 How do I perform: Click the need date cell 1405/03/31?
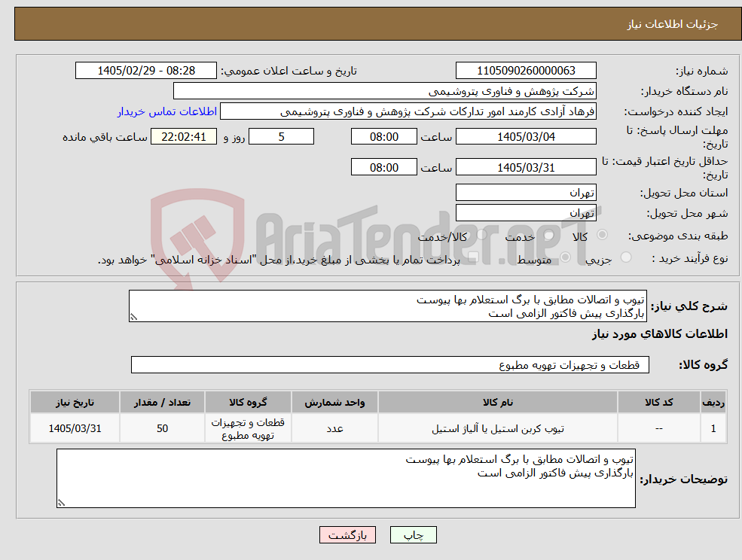point(75,428)
